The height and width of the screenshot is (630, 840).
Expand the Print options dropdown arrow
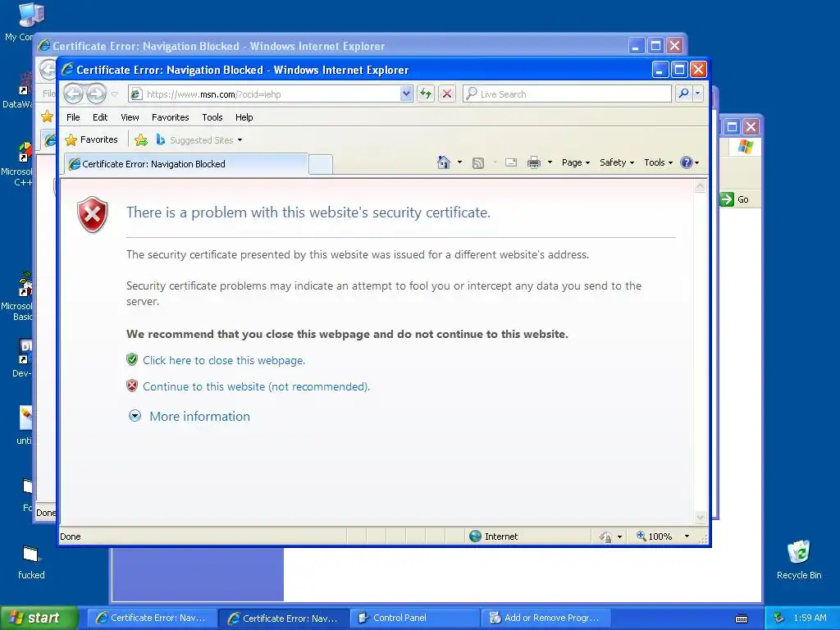click(550, 162)
